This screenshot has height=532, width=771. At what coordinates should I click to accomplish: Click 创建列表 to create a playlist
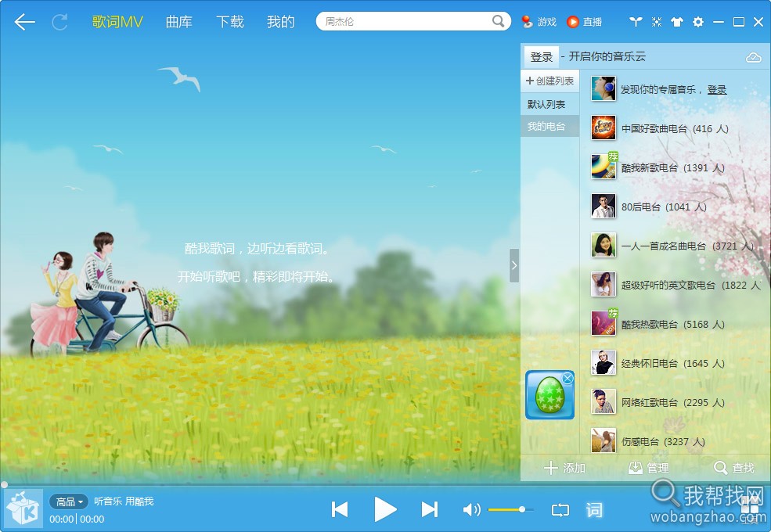[549, 81]
